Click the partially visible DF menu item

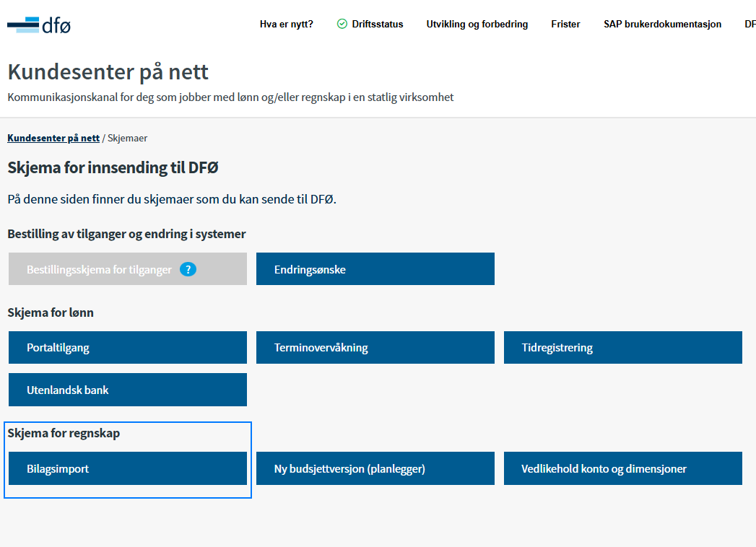pyautogui.click(x=750, y=24)
